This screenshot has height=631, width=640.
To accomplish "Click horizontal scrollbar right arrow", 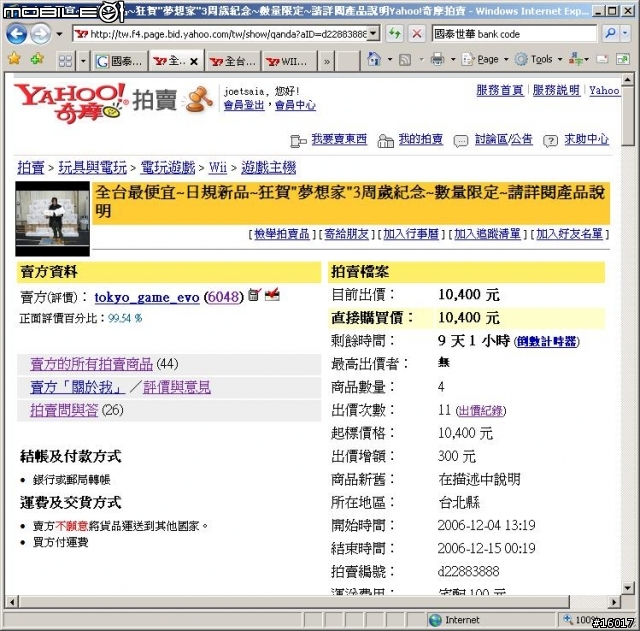I will 613,602.
